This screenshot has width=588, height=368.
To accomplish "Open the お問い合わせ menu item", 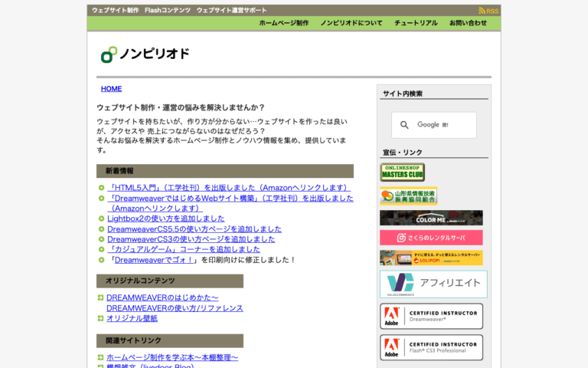I will 468,23.
